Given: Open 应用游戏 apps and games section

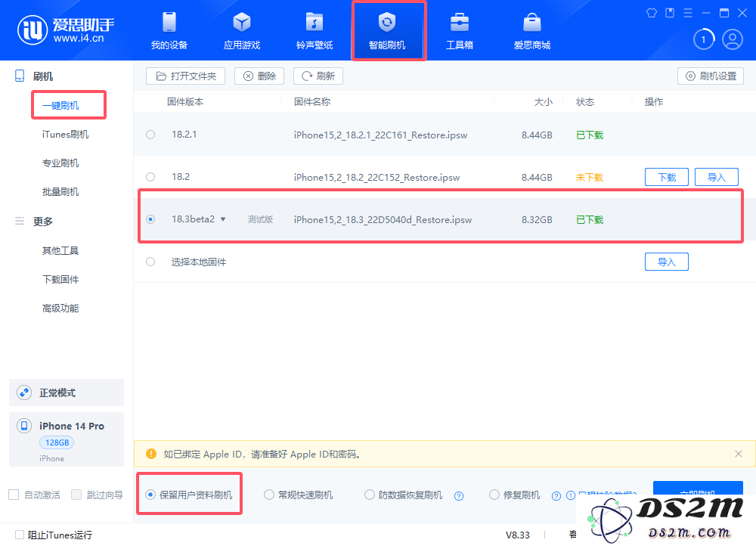Looking at the screenshot, I should click(x=242, y=31).
